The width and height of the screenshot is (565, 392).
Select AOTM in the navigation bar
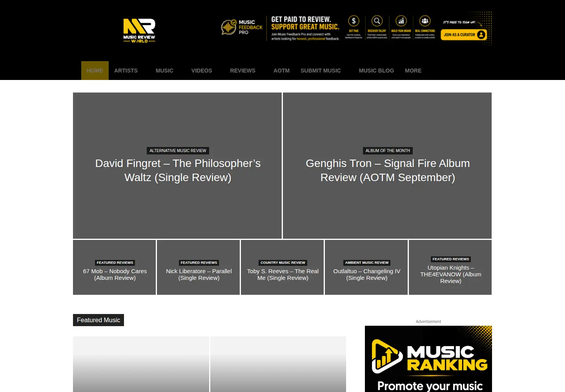pos(281,71)
